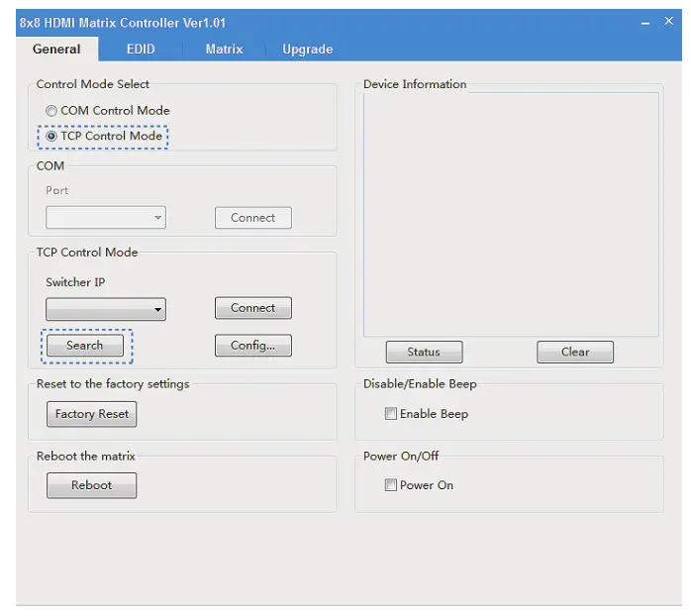Go to the Upgrade tab

[x=307, y=50]
